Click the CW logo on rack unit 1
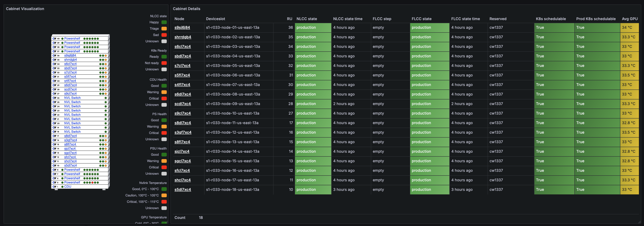Screen dimensions: 644x226 point(54,187)
